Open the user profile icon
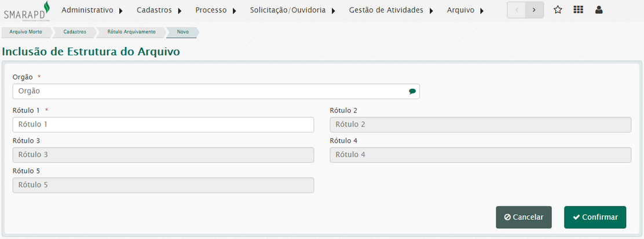Screen dimensions: 644x239 (599, 10)
